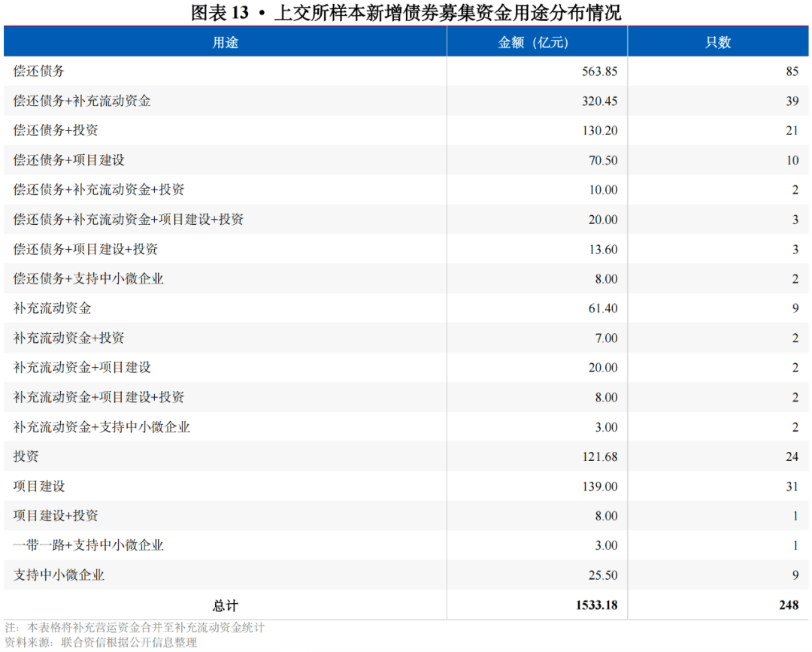
Task: Select the amount cell 25.50
Action: click(x=602, y=575)
